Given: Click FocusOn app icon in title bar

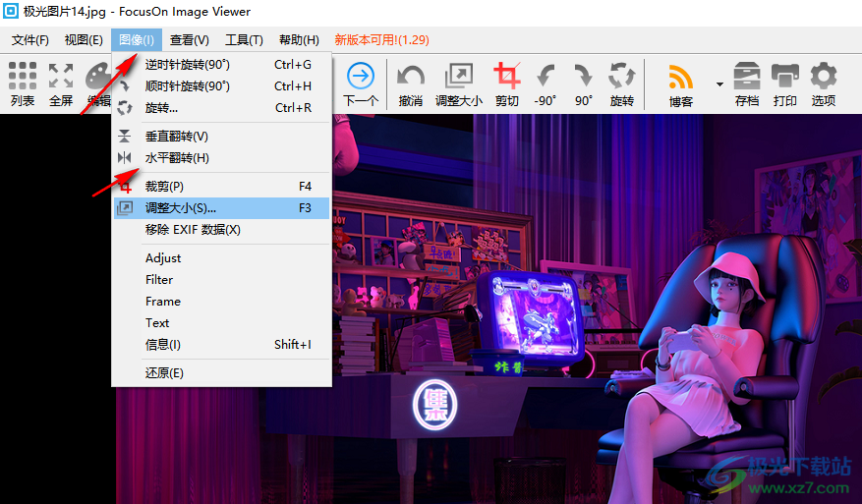Looking at the screenshot, I should pyautogui.click(x=11, y=11).
